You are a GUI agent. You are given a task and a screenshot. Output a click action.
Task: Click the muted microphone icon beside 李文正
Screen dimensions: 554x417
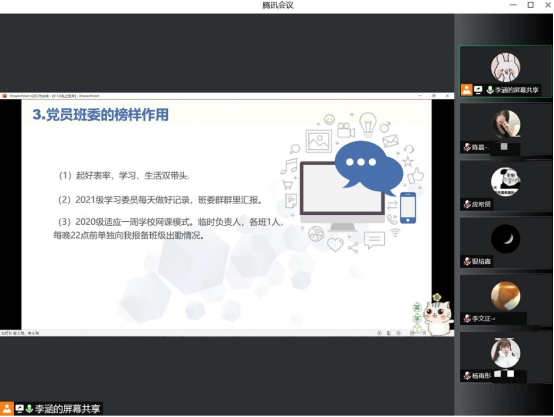click(467, 318)
